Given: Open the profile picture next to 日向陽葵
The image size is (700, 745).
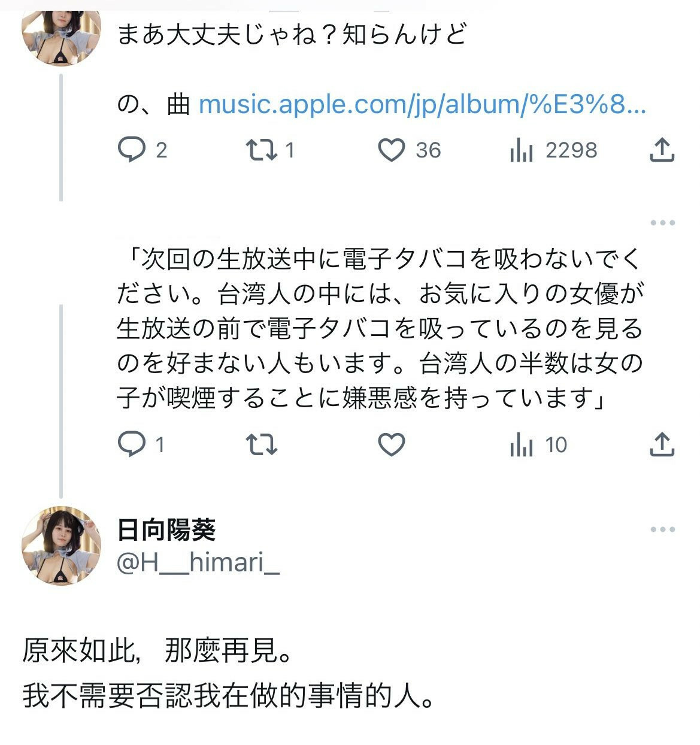Looking at the screenshot, I should 61,546.
